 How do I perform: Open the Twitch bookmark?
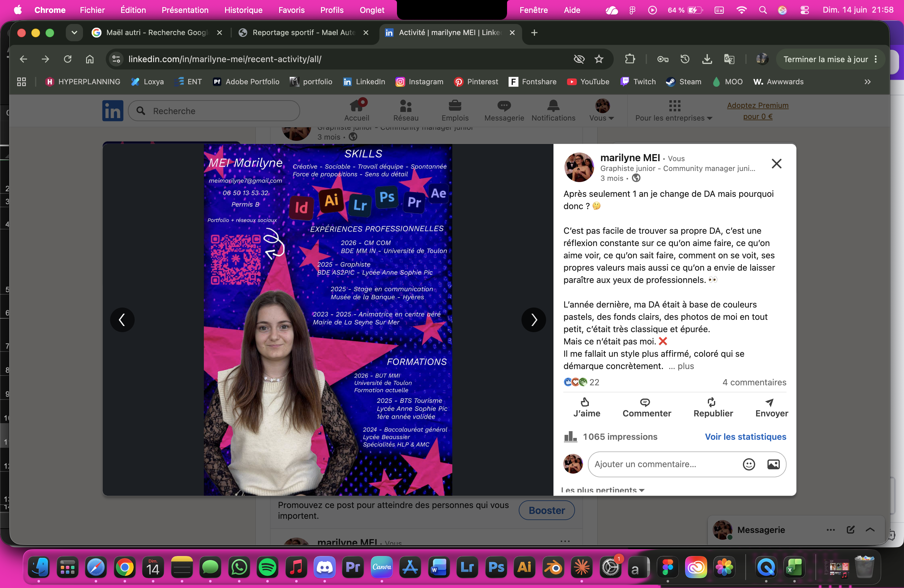(638, 82)
